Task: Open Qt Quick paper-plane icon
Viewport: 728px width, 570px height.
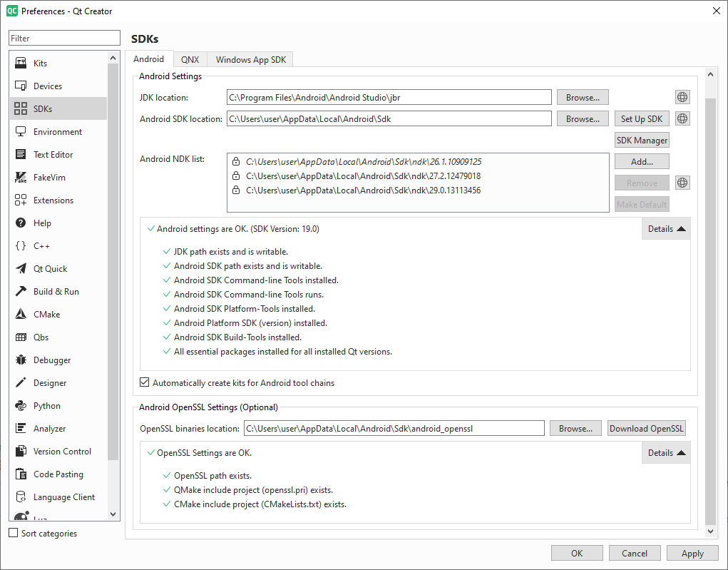Action: point(21,268)
